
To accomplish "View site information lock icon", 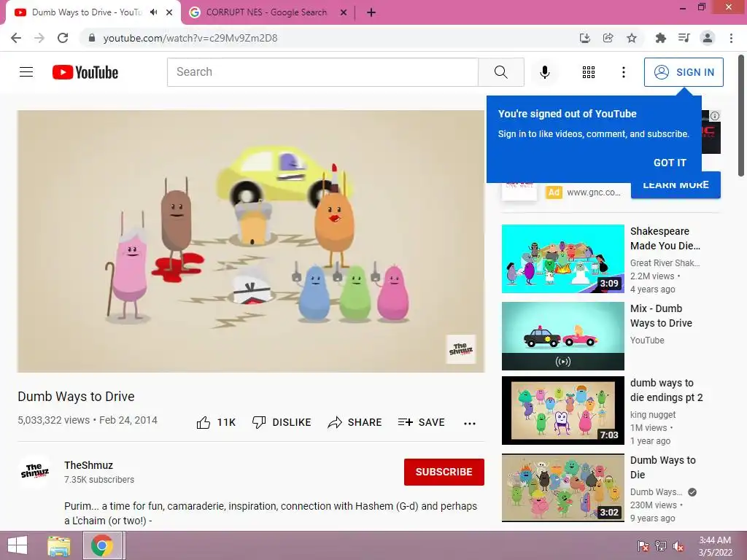I will [x=92, y=38].
